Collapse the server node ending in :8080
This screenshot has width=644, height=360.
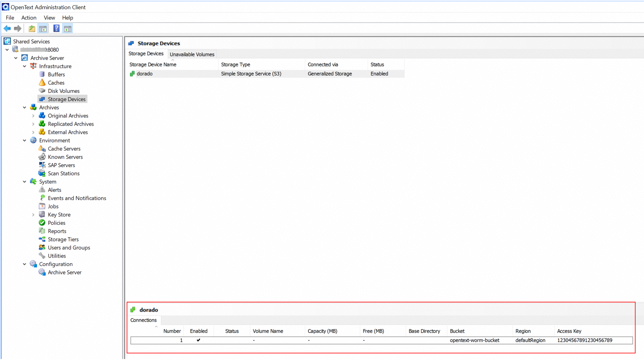coord(7,50)
